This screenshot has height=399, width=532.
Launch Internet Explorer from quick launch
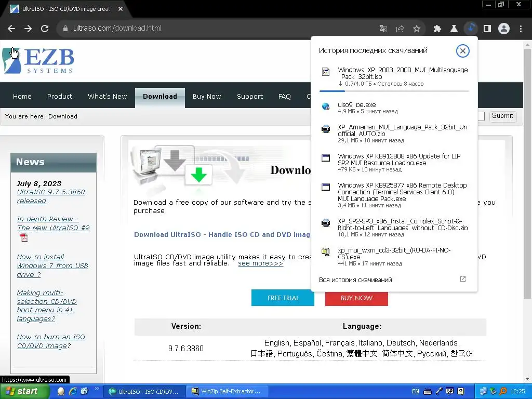click(x=73, y=392)
